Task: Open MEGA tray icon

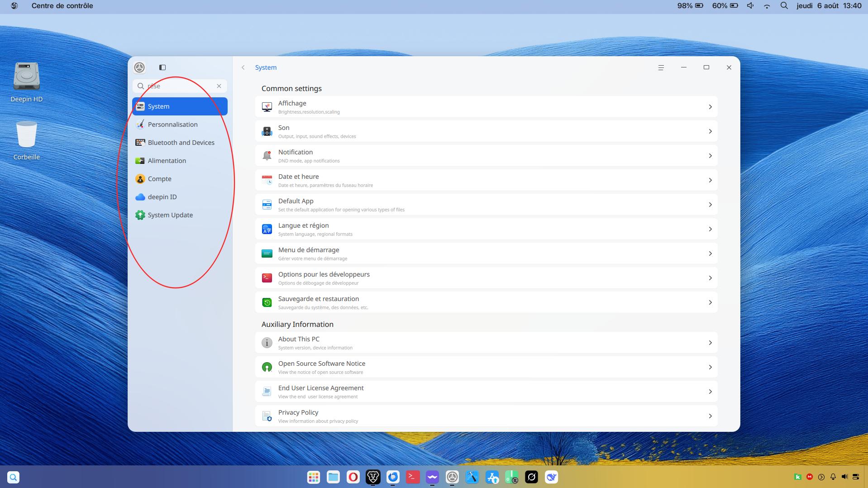Action: point(810,477)
